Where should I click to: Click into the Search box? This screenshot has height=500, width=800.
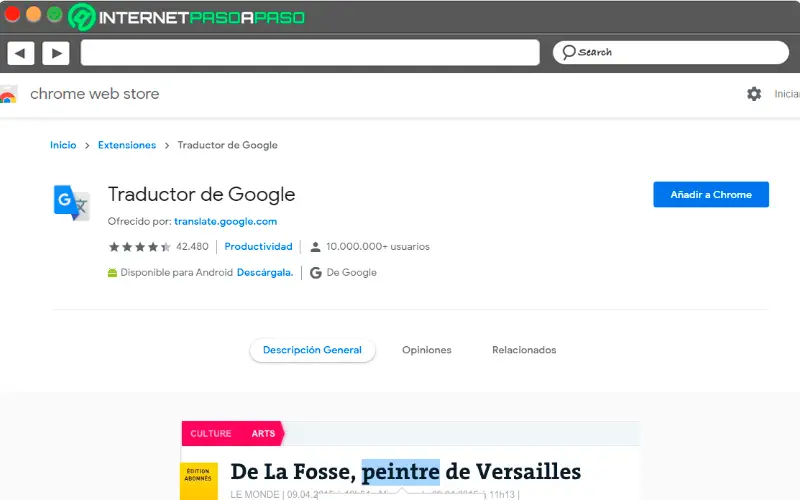point(670,52)
